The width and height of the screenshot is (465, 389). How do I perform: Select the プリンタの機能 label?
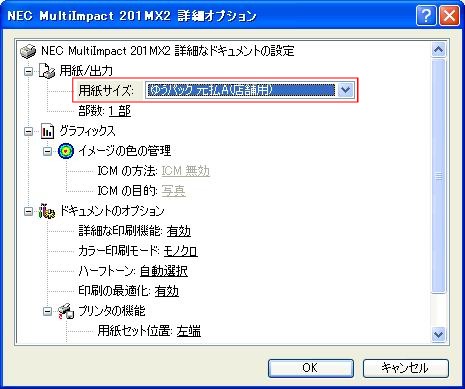coord(112,311)
